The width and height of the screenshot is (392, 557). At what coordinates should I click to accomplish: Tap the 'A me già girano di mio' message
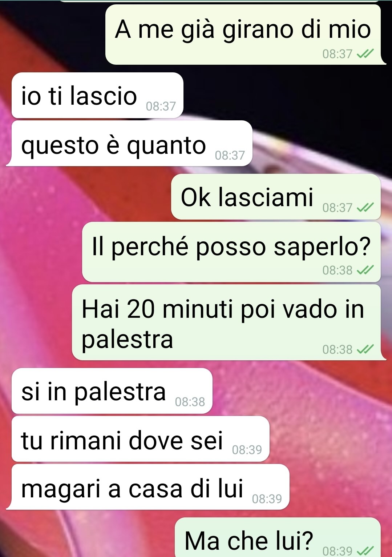point(243,35)
